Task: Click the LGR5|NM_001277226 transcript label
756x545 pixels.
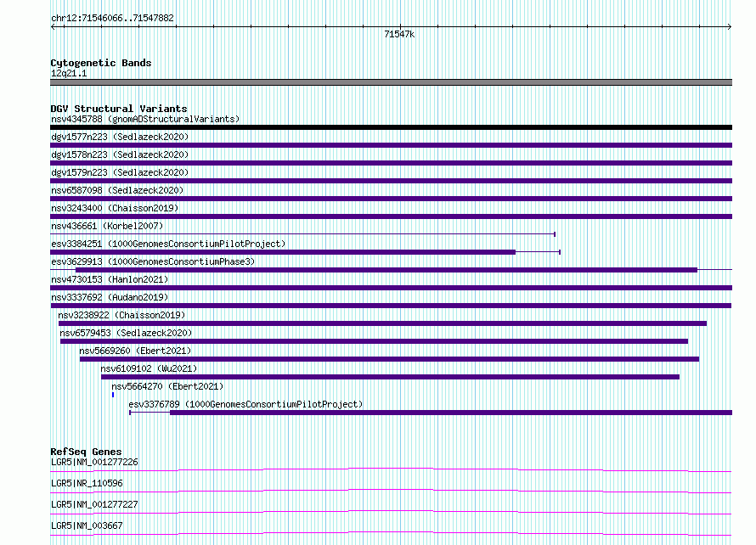Action: tap(94, 462)
